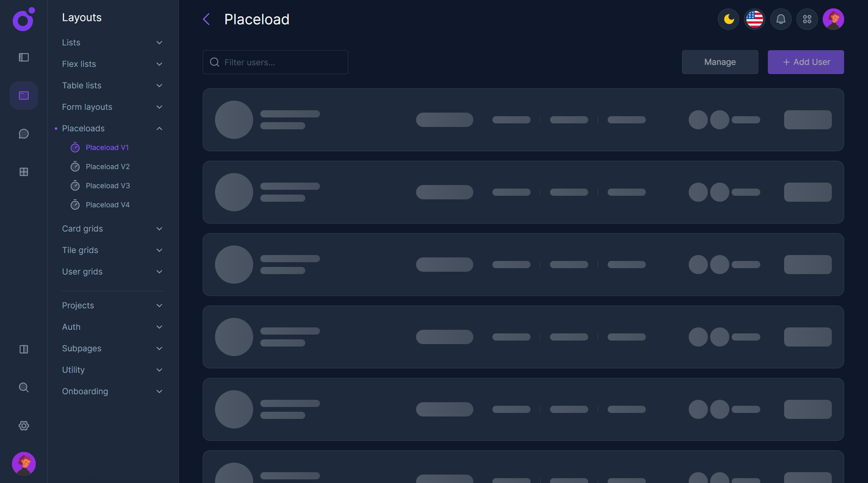Open the user avatar menu in header

833,19
